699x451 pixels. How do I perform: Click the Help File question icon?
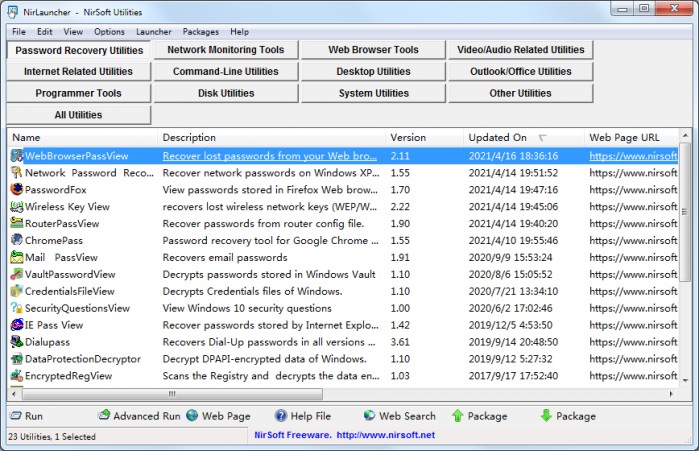coord(281,416)
